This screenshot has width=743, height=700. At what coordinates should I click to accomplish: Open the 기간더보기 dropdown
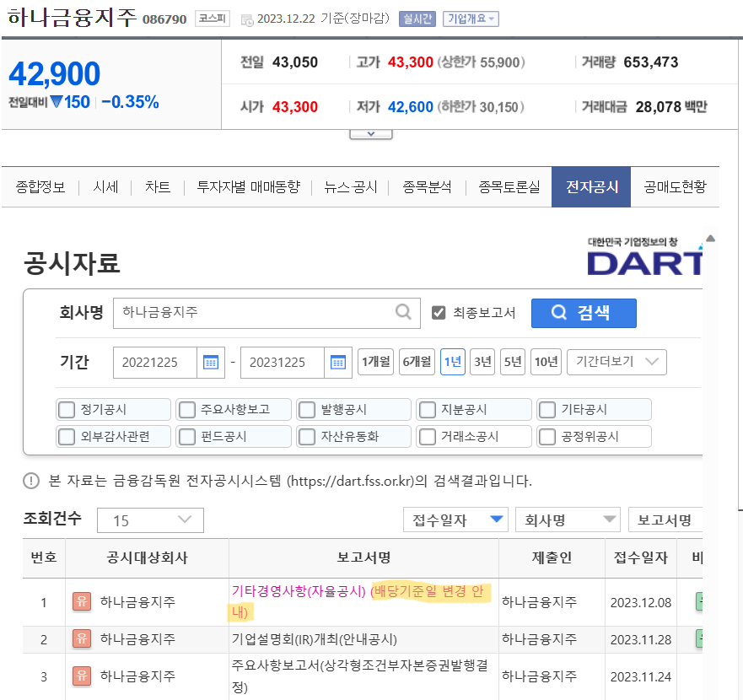pos(616,362)
